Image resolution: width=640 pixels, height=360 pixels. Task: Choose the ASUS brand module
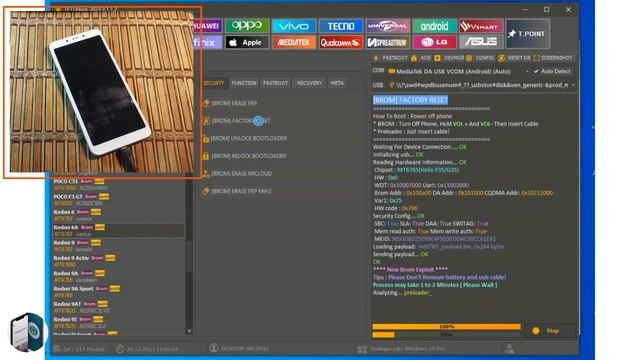tap(481, 42)
